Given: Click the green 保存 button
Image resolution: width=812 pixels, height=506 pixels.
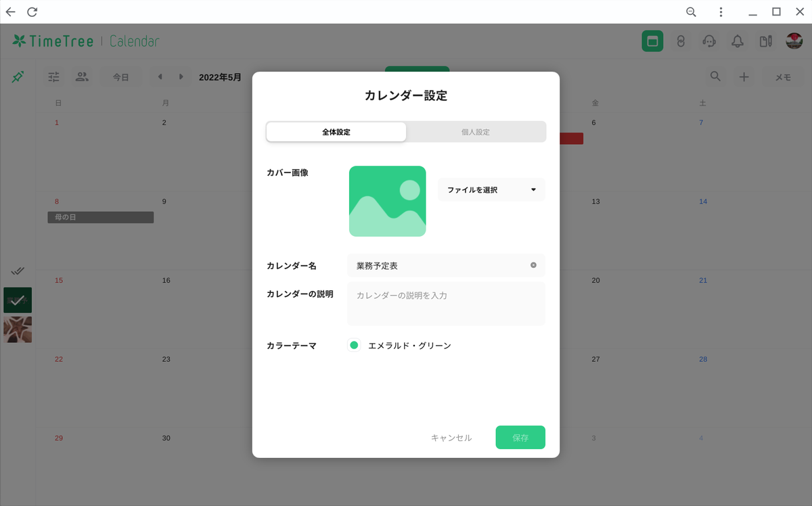Looking at the screenshot, I should [x=520, y=438].
